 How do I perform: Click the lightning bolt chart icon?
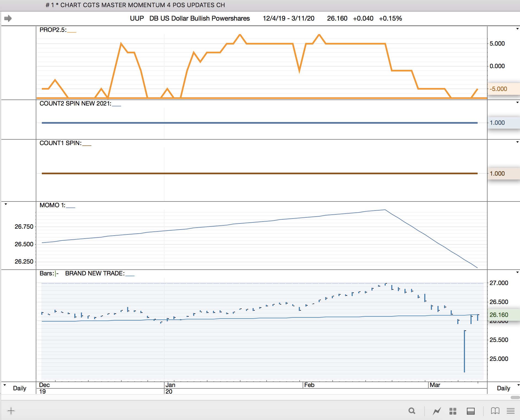pyautogui.click(x=436, y=411)
